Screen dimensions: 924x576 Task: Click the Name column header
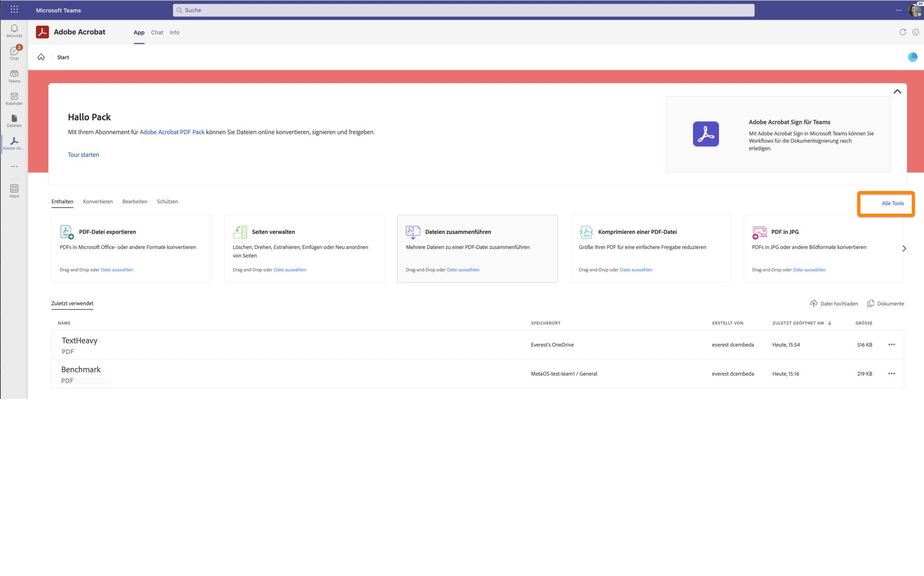click(64, 323)
